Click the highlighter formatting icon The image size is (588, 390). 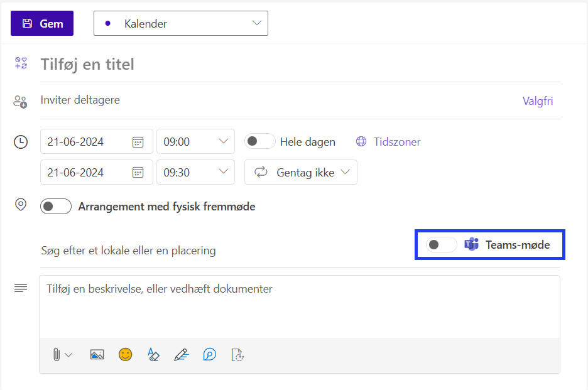tap(153, 354)
